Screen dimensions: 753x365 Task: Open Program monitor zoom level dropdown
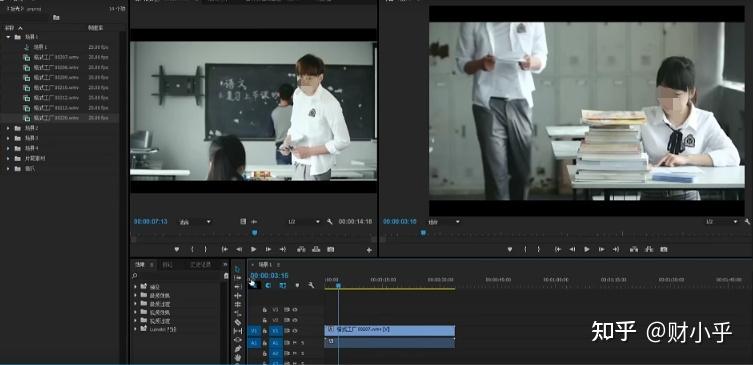coord(444,221)
